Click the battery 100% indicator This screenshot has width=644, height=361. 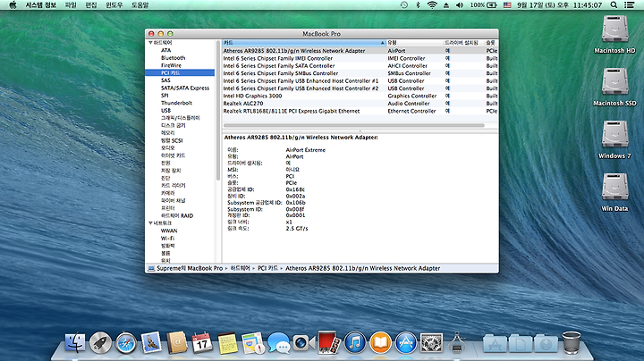tap(483, 5)
